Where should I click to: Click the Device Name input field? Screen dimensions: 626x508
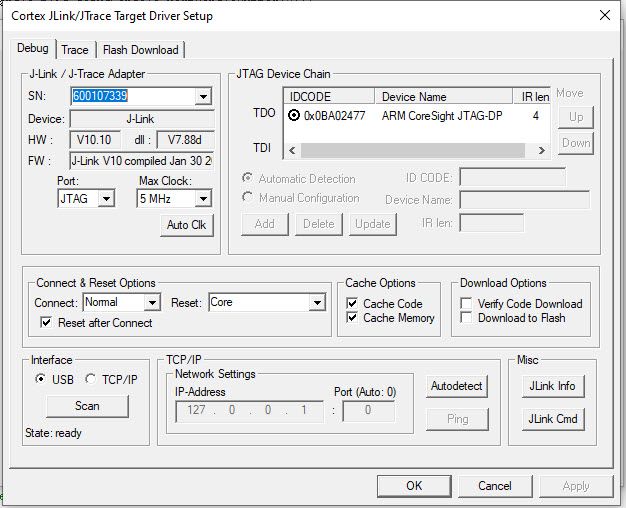pos(525,199)
